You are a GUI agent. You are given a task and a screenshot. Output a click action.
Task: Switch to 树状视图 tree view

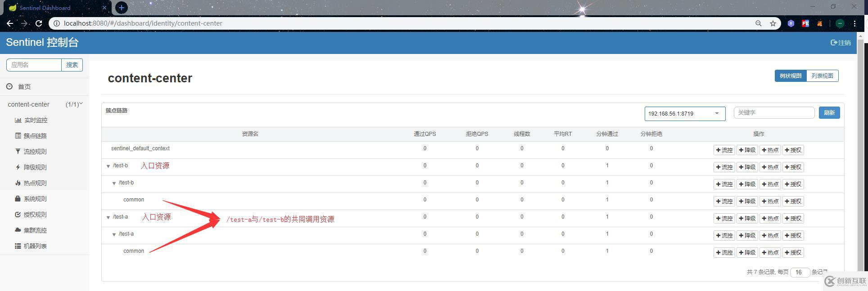[791, 76]
